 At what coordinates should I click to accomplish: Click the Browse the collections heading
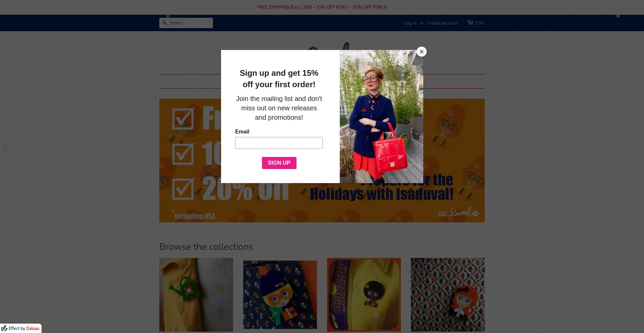pyautogui.click(x=206, y=246)
